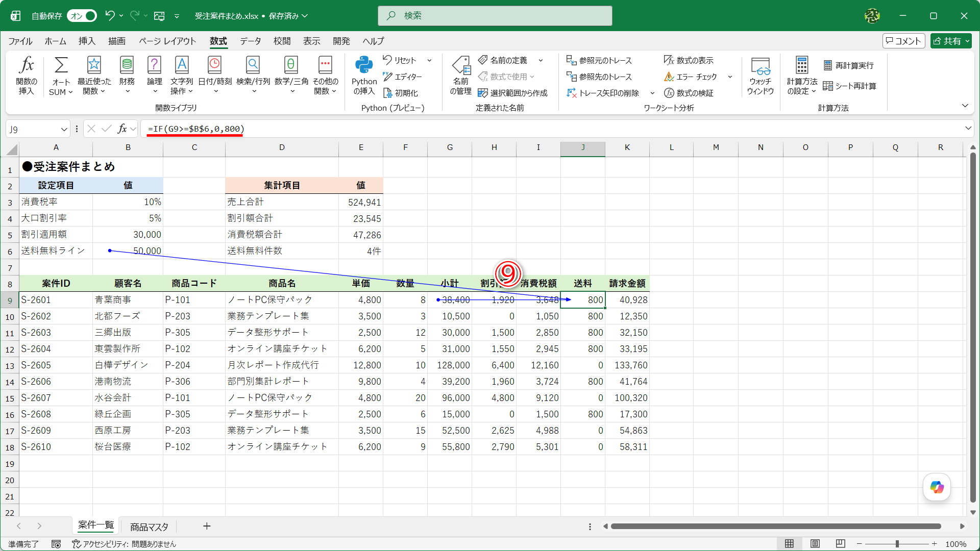The height and width of the screenshot is (551, 980).
Task: Click エラー チェック icon
Action: (669, 77)
